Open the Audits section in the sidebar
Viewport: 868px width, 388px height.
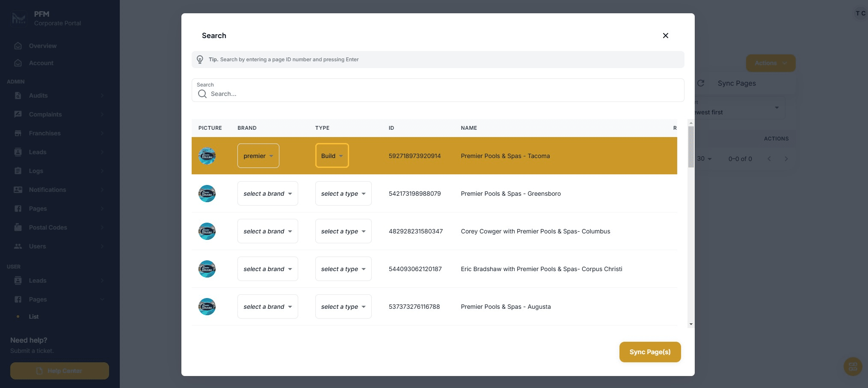point(39,96)
